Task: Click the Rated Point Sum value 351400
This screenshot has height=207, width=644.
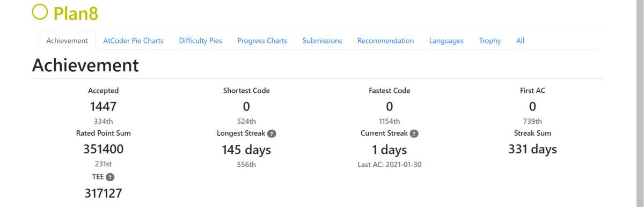Action: (103, 149)
